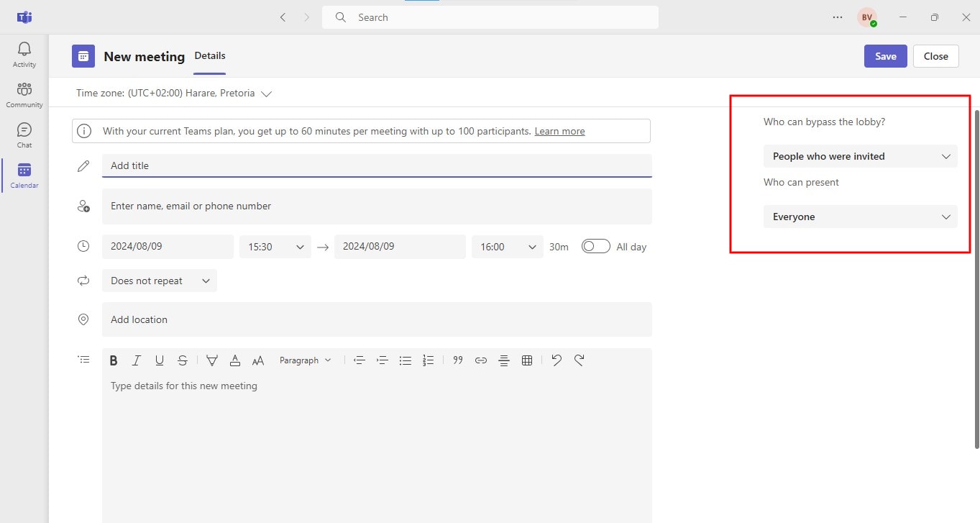Decrease indent of the text
This screenshot has height=523, width=980.
point(360,360)
